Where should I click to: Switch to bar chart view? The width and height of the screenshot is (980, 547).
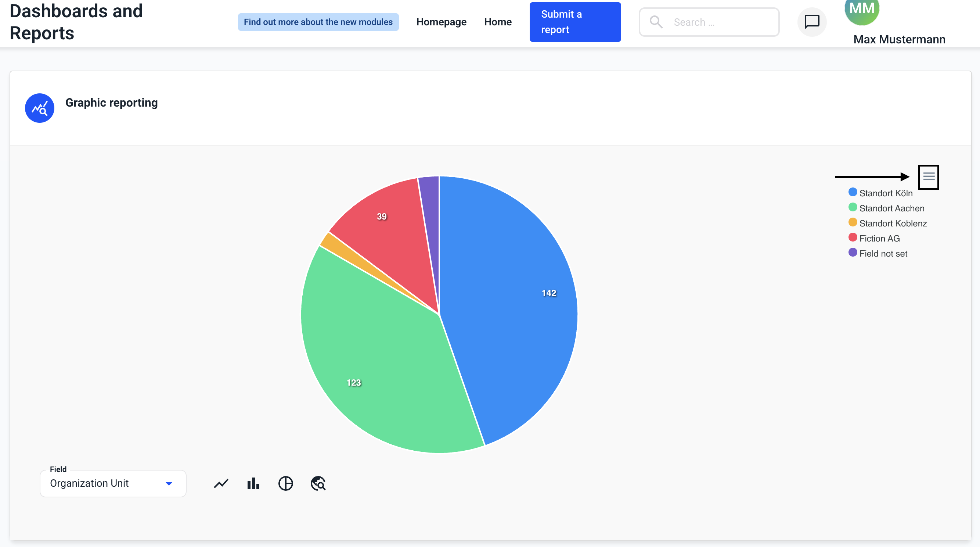point(253,483)
